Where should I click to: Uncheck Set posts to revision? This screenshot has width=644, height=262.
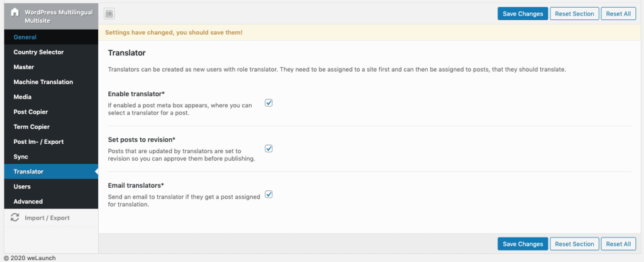(269, 149)
